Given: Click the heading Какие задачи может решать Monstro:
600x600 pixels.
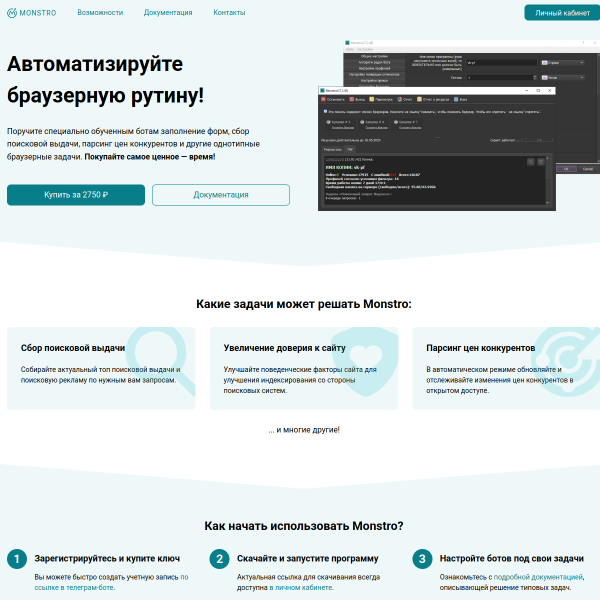Looking at the screenshot, I should tap(304, 304).
